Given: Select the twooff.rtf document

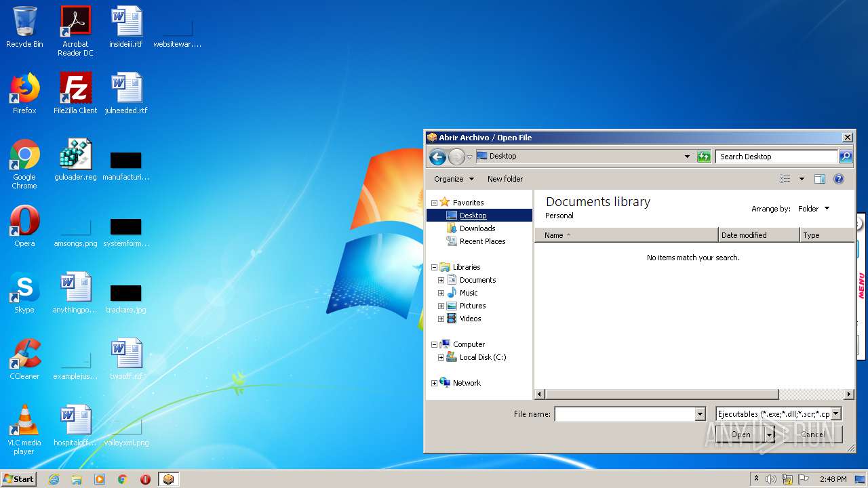Looking at the screenshot, I should tap(126, 359).
